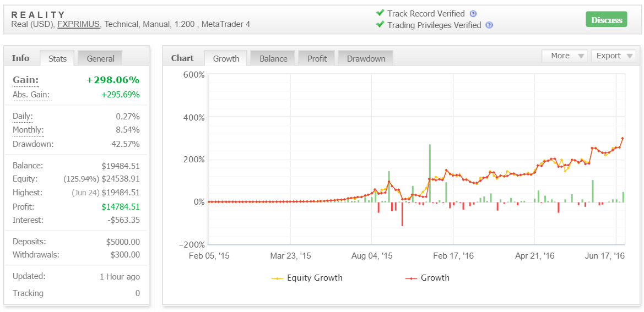View the Drawdown chart tab

[366, 58]
